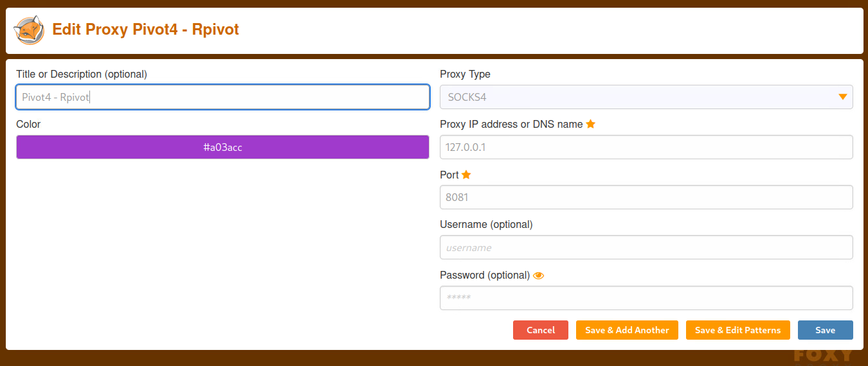Screen dimensions: 868x366
Task: Click the star next to Port label
Action: 466,175
